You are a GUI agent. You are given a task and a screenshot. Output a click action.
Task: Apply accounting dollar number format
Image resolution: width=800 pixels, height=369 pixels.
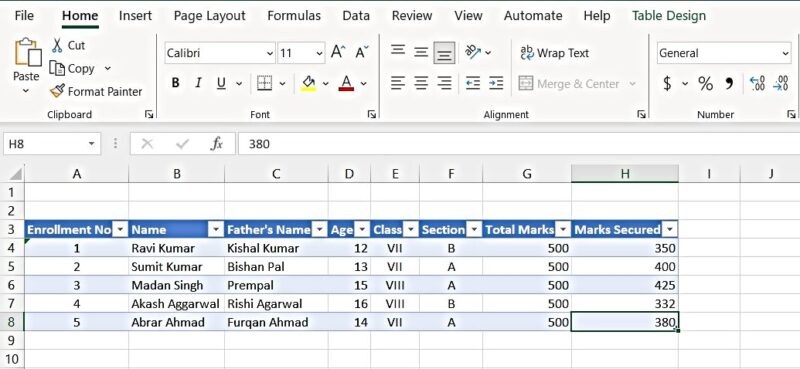click(667, 83)
